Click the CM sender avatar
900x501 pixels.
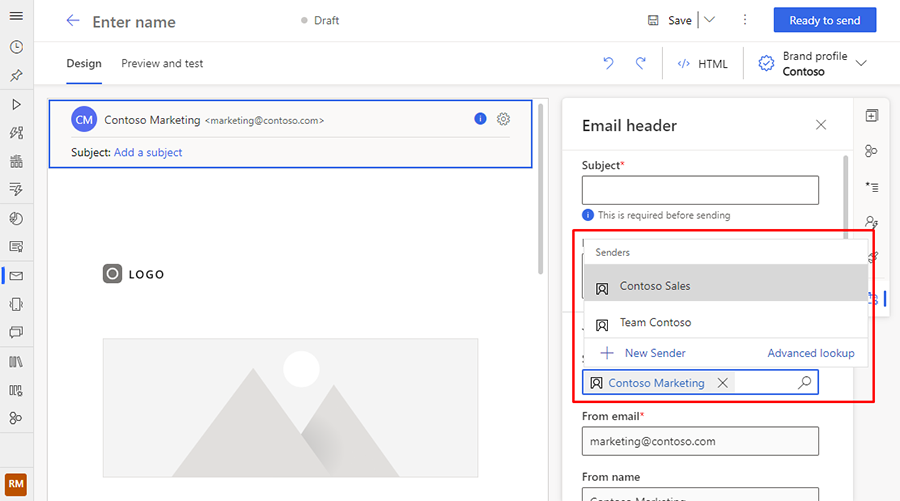[84, 119]
